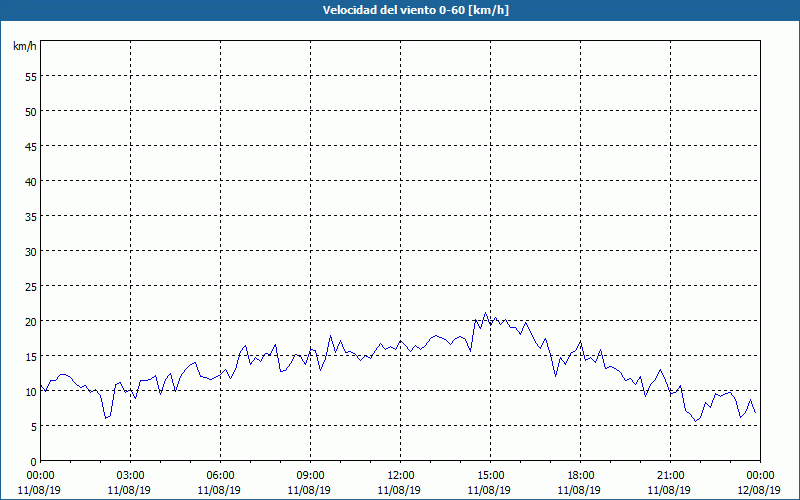Select the 20 y-axis value
The height and width of the screenshot is (500, 800).
(x=31, y=321)
